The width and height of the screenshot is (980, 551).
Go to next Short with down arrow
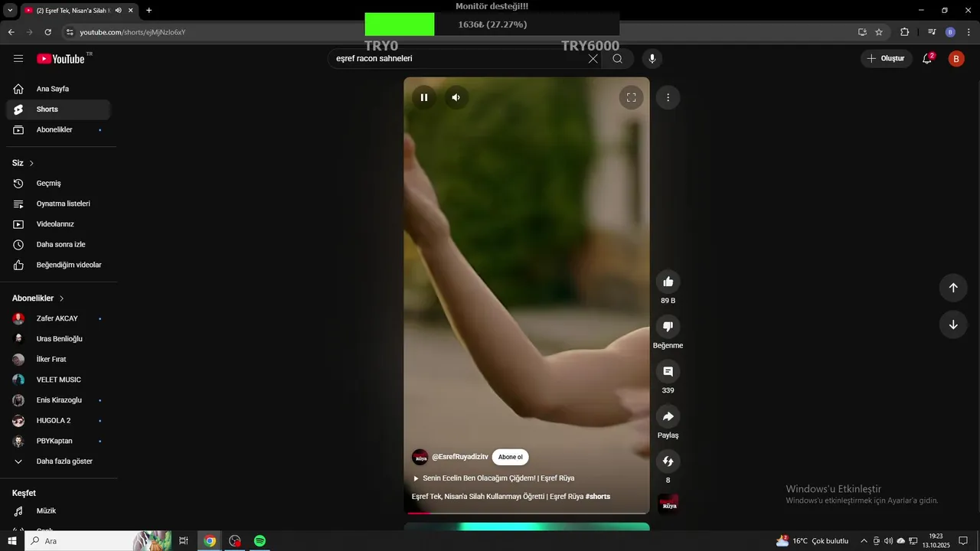pos(953,324)
